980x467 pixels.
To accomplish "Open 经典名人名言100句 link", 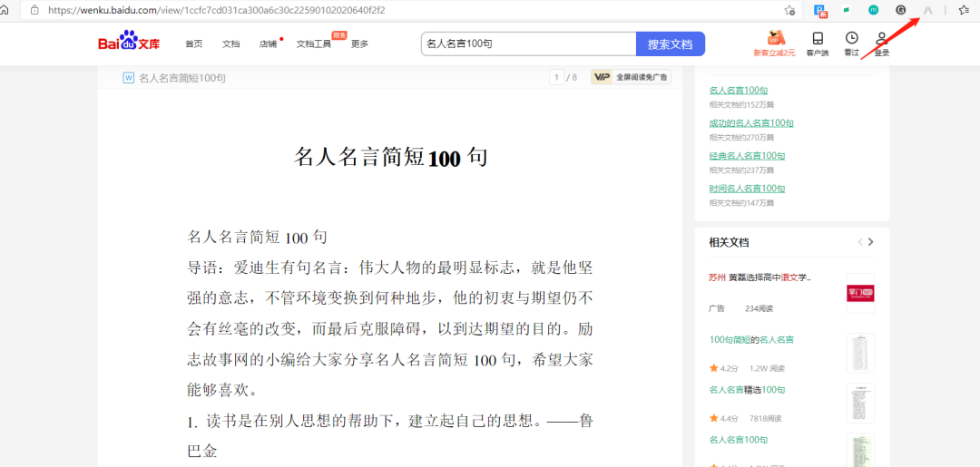I will coord(747,155).
